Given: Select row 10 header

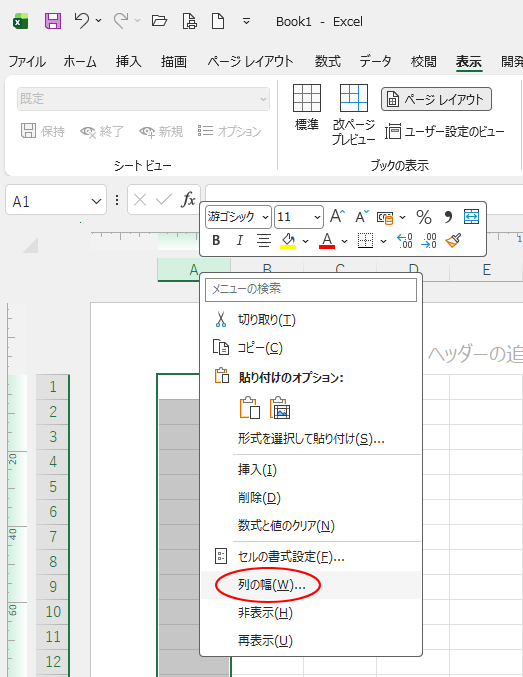Looking at the screenshot, I should pyautogui.click(x=52, y=611).
